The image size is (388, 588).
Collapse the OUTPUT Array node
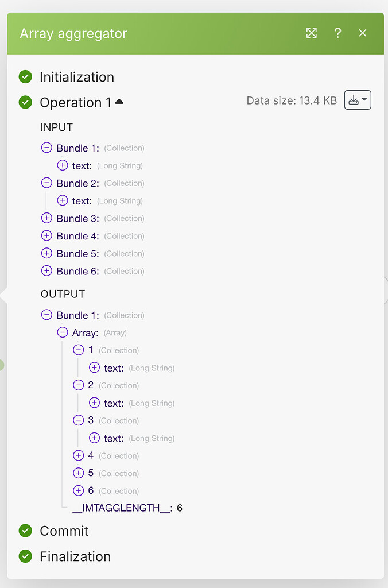(63, 332)
